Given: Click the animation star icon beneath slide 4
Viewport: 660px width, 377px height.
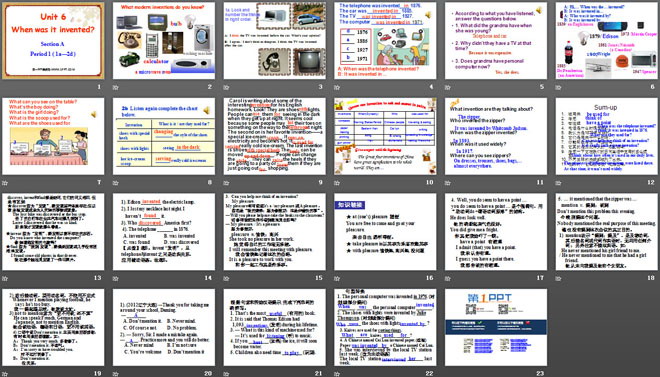Looking at the screenshot, I should [x=337, y=88].
